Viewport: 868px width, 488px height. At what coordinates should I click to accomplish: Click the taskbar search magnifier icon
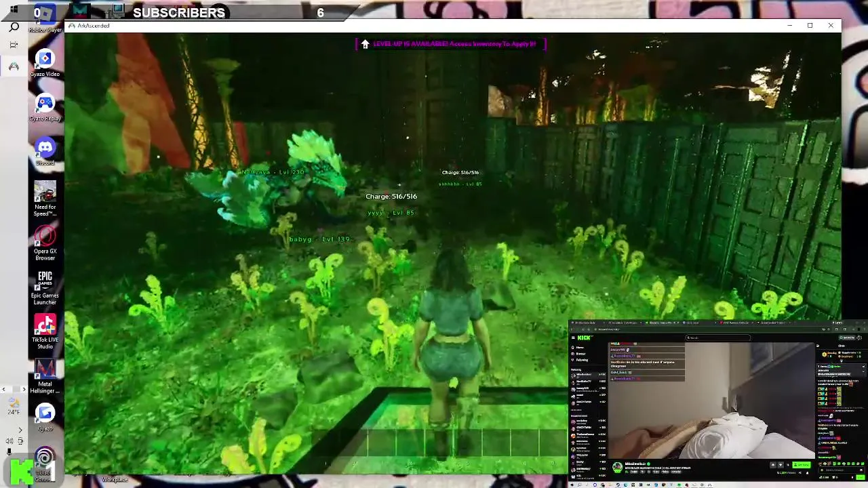[x=14, y=27]
